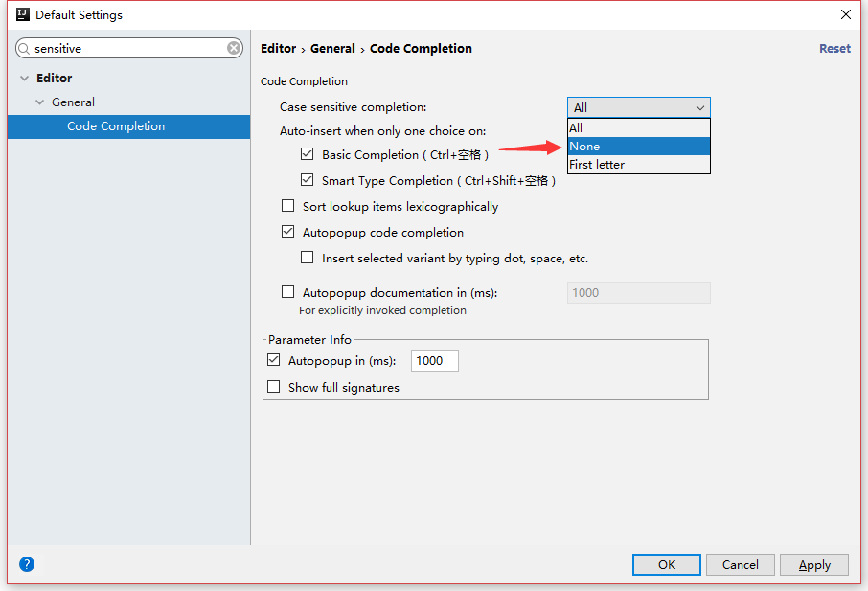The width and height of the screenshot is (868, 591).
Task: Click the Reset link
Action: click(834, 49)
